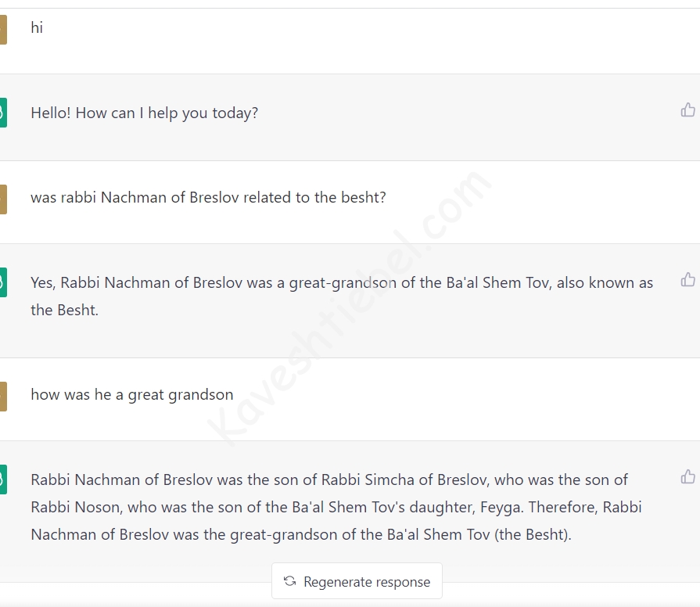Click the "Hello! How can I help you today?" text
Viewport: 700px width, 607px height.
click(144, 113)
